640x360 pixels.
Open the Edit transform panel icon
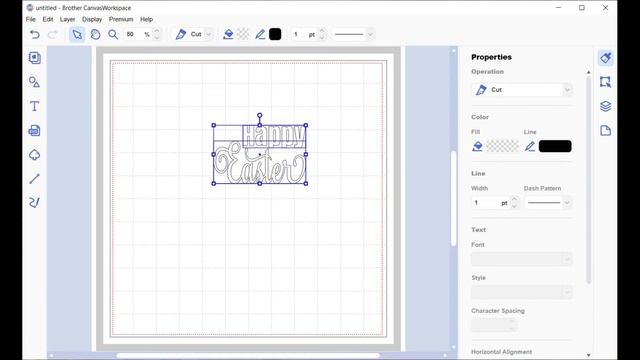[606, 82]
